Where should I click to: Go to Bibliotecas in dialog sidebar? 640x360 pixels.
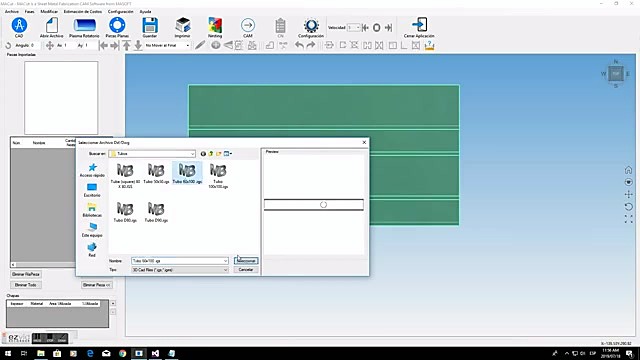[92, 210]
